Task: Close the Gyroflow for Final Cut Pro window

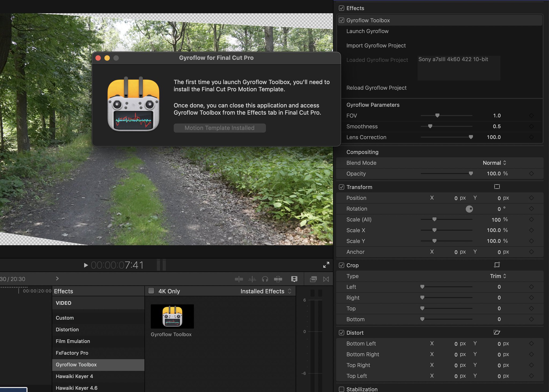Action: point(98,58)
